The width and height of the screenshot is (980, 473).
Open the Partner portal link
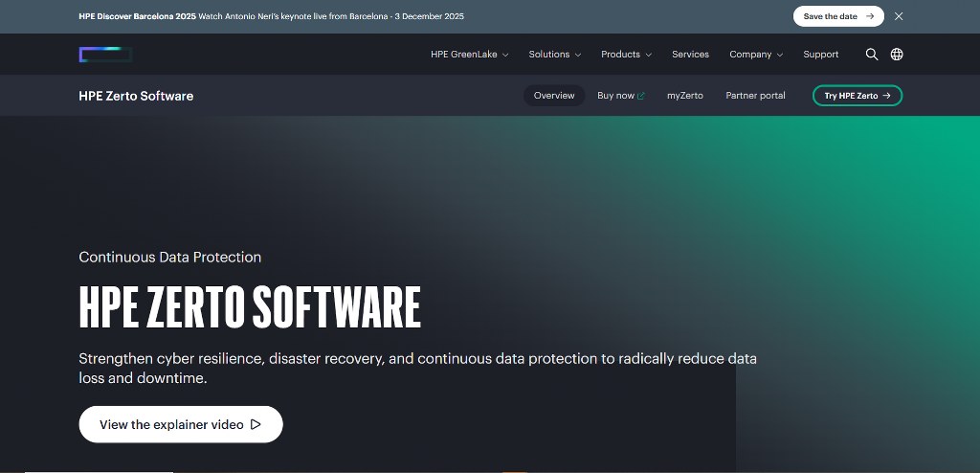tap(755, 96)
